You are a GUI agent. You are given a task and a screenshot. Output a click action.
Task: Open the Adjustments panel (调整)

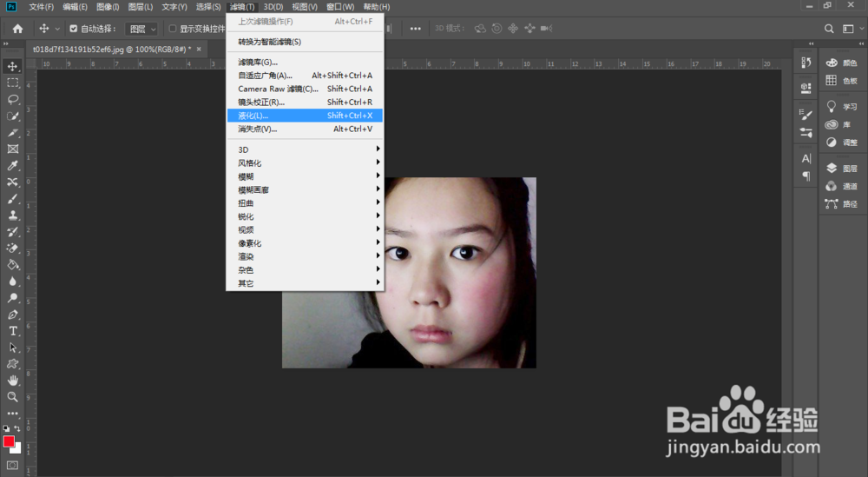coord(841,142)
